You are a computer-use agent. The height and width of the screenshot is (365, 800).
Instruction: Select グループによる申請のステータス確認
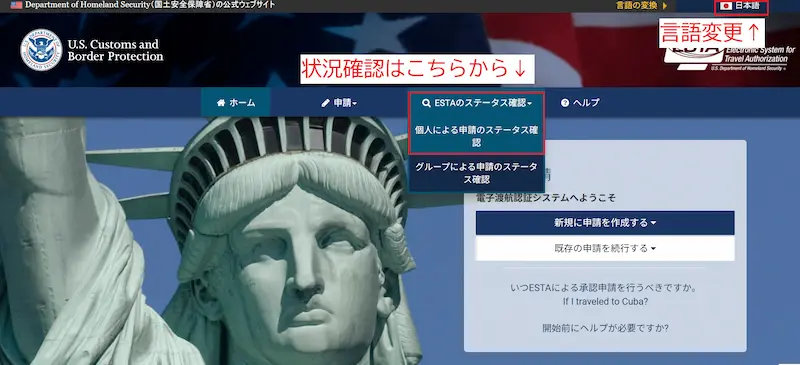click(477, 173)
